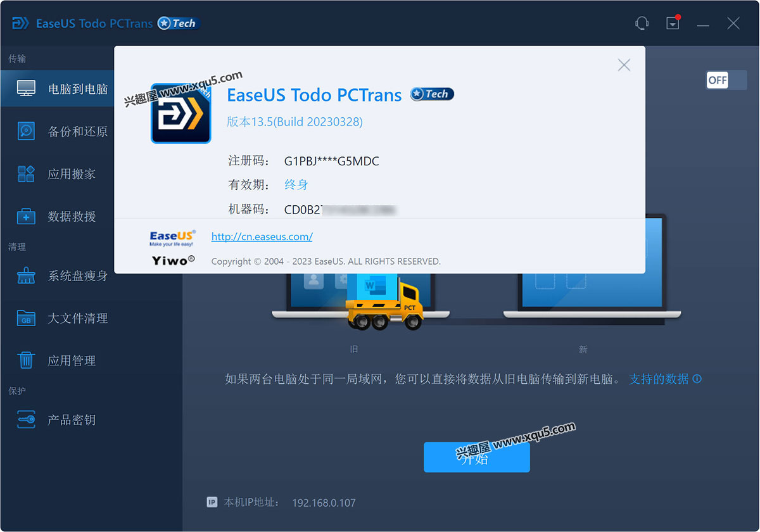The image size is (760, 532).
Task: Click the info icon next to 支持的数据
Action: tap(697, 379)
